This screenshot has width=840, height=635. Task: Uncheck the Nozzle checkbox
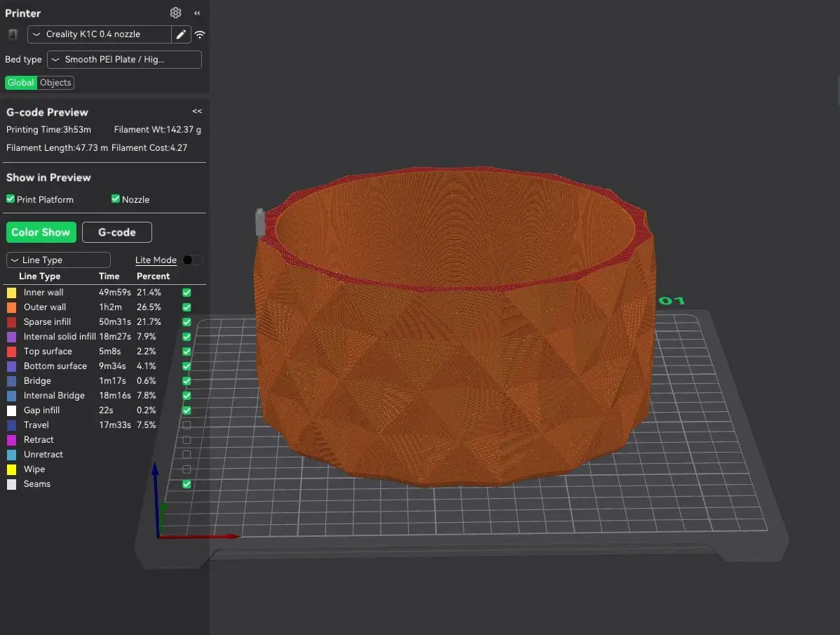click(x=116, y=199)
